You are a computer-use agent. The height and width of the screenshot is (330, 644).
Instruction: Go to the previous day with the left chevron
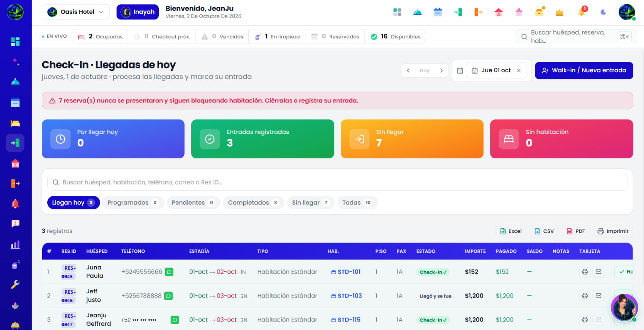(x=408, y=70)
